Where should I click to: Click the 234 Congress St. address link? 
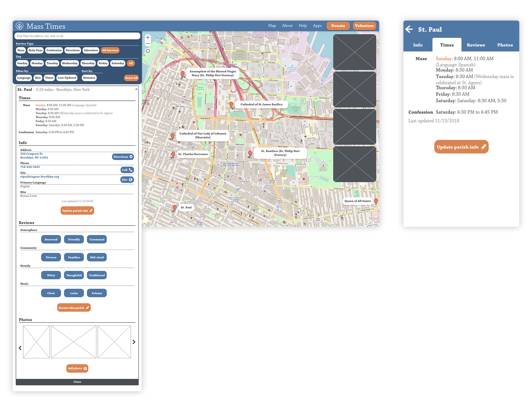click(x=34, y=156)
